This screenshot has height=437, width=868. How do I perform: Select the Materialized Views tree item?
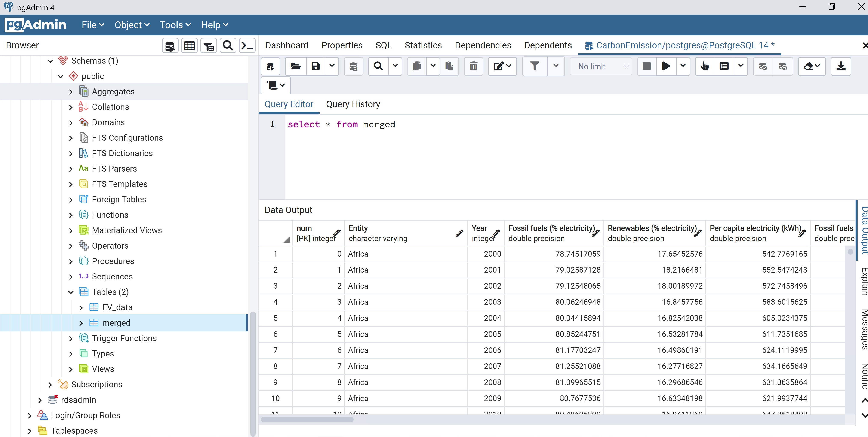127,230
